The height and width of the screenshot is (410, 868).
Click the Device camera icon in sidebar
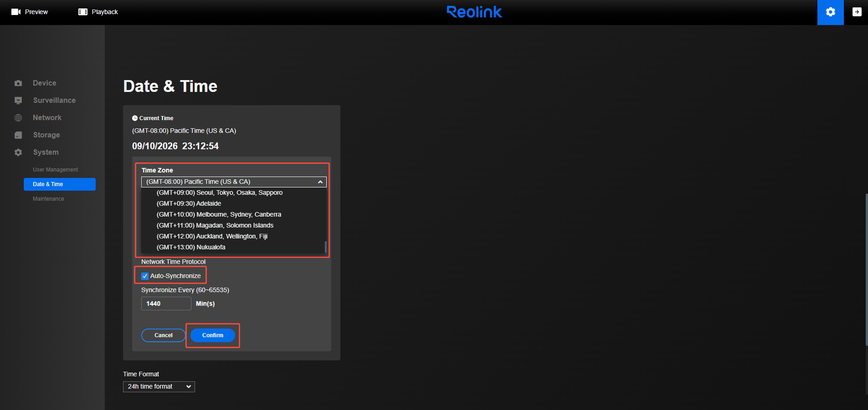pos(18,83)
